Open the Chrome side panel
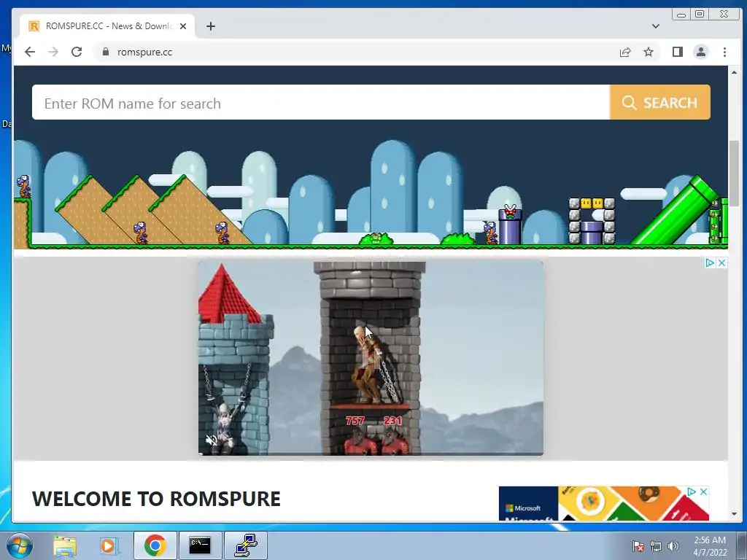Screen dimensions: 747x560 (678, 52)
